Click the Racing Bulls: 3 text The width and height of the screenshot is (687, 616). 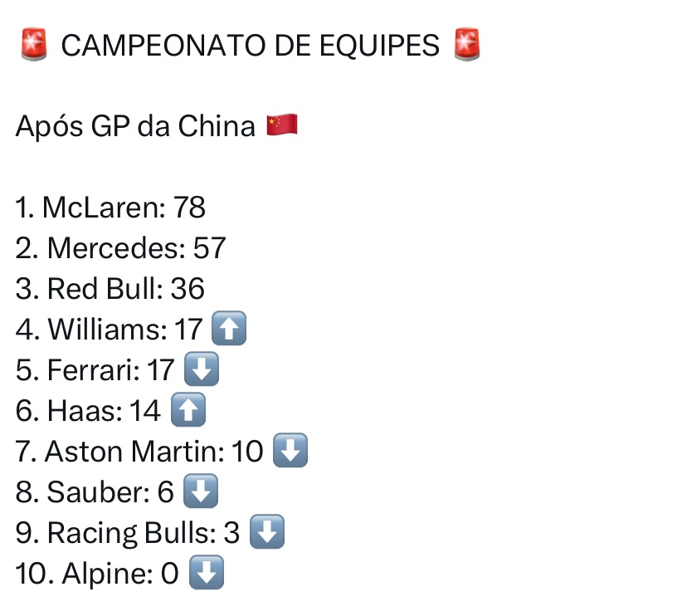pos(128,533)
